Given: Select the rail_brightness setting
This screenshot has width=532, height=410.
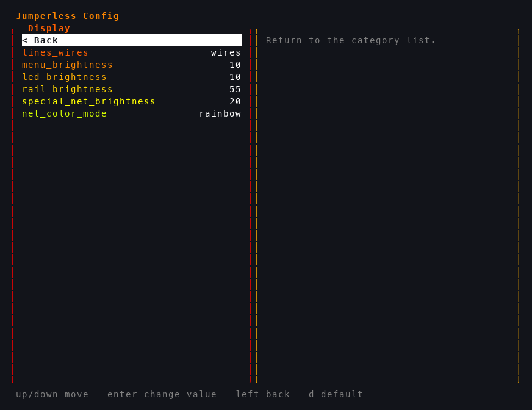Looking at the screenshot, I should [x=132, y=89].
